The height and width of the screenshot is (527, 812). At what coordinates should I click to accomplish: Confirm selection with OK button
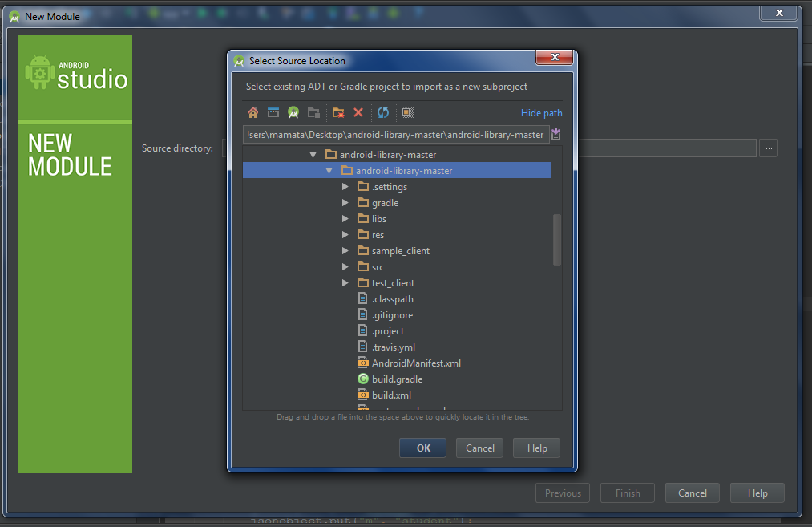[422, 448]
